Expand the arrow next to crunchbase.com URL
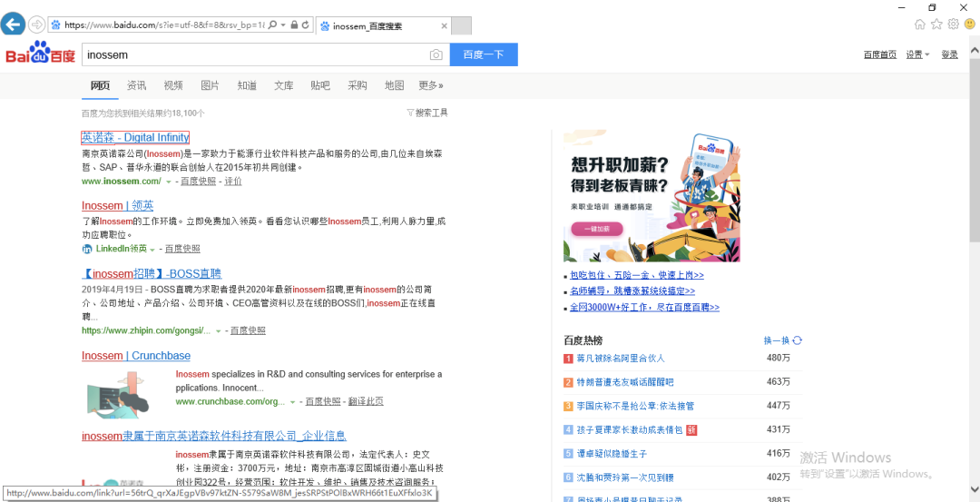Screen dimensions: 980x502 (292, 402)
